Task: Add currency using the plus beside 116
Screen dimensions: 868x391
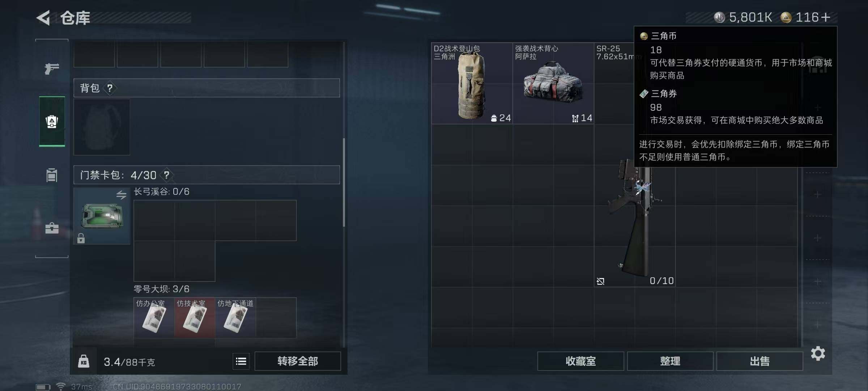Action: [x=826, y=17]
